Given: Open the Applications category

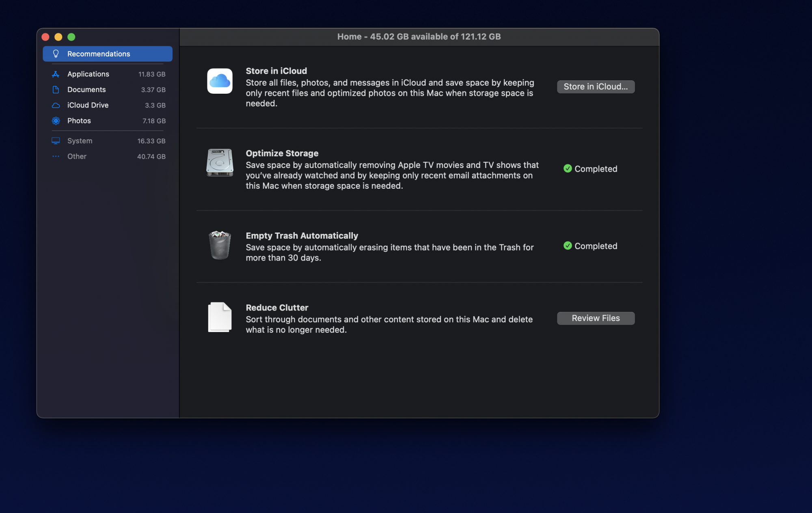Looking at the screenshot, I should point(108,74).
